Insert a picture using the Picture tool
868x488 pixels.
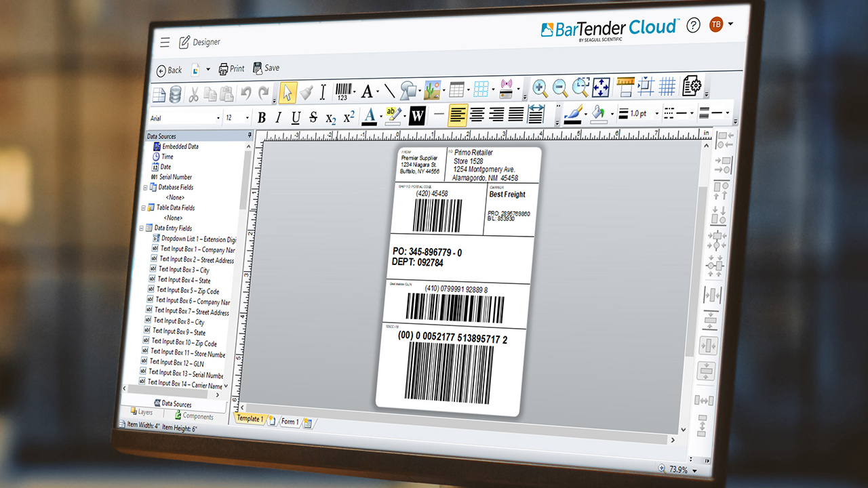point(433,89)
